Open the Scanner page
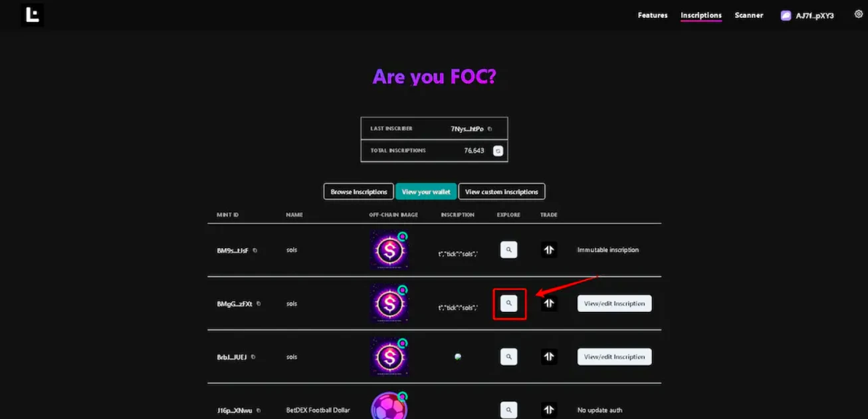The height and width of the screenshot is (419, 868). click(749, 15)
